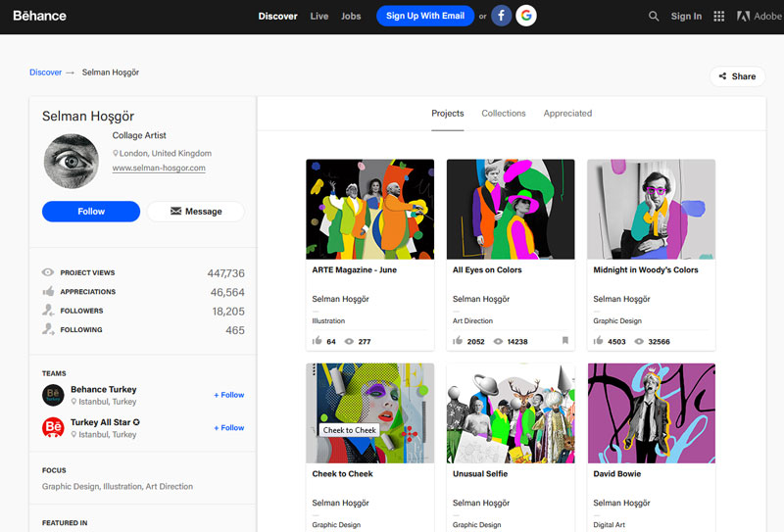Click the Behance Turkey team avatar
784x532 pixels.
tap(53, 395)
